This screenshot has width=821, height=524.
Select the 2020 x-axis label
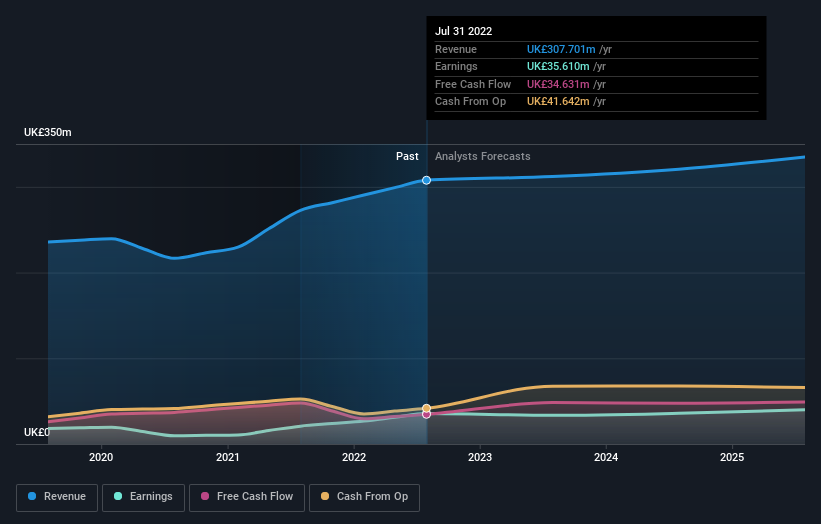coord(101,458)
